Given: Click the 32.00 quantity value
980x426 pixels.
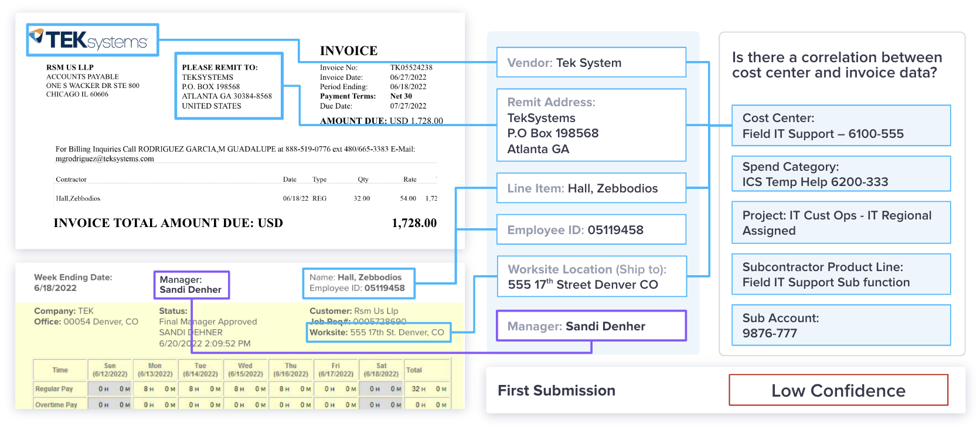Looking at the screenshot, I should [x=362, y=198].
